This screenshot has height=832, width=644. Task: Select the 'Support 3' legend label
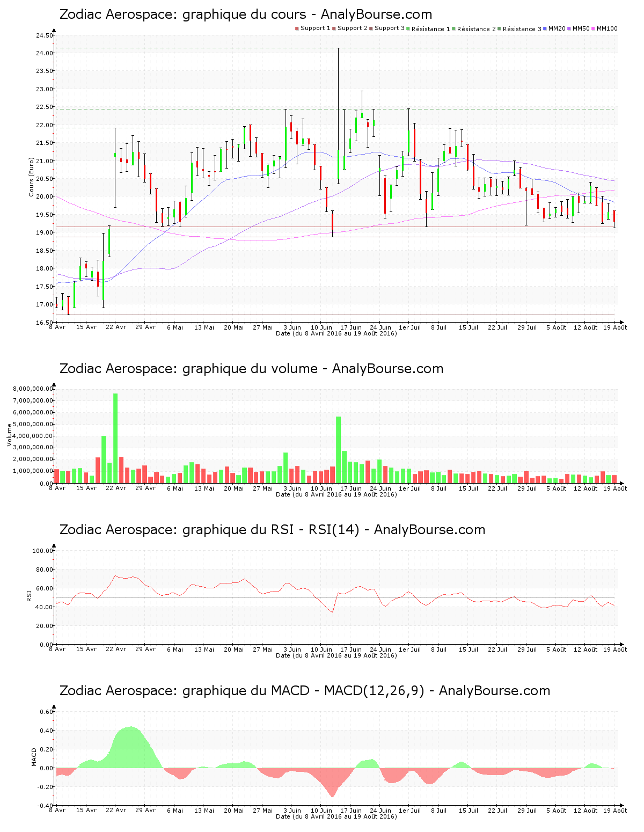point(390,28)
